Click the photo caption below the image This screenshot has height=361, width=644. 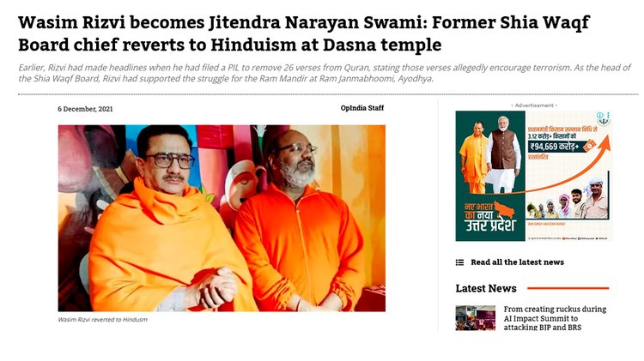click(103, 320)
